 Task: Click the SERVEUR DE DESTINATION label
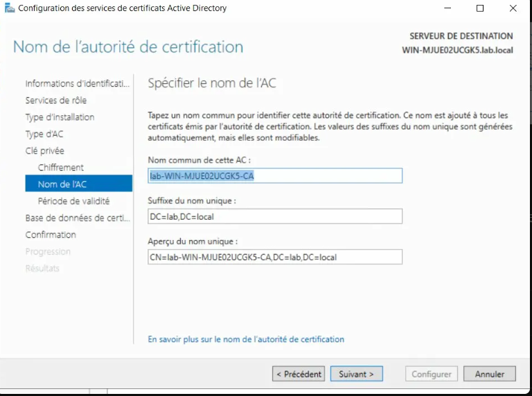pyautogui.click(x=461, y=36)
